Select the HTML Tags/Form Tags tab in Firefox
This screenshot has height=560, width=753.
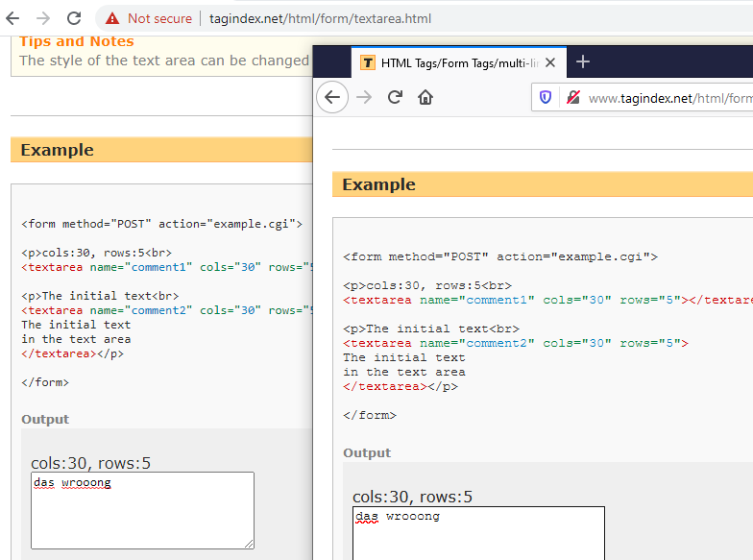[x=459, y=62]
